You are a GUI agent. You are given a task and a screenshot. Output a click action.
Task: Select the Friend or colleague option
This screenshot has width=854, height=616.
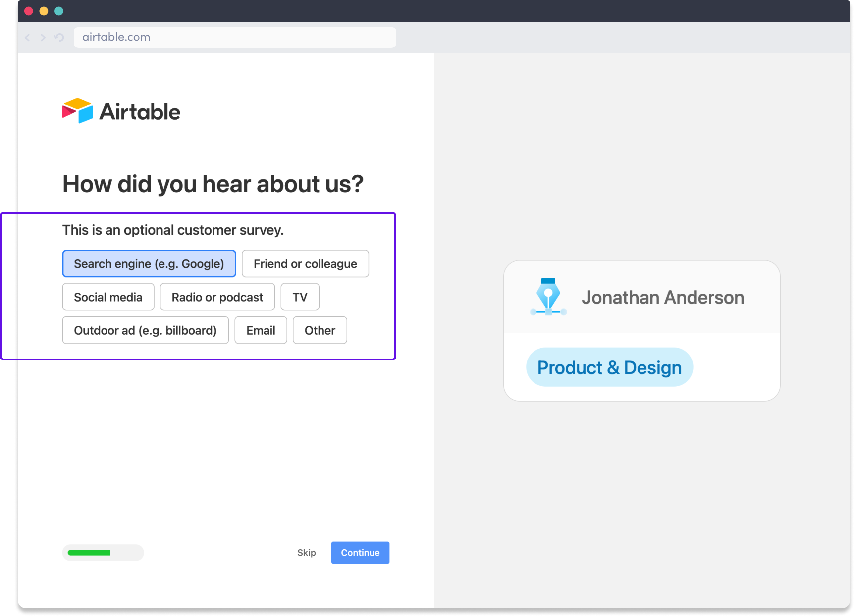point(305,263)
